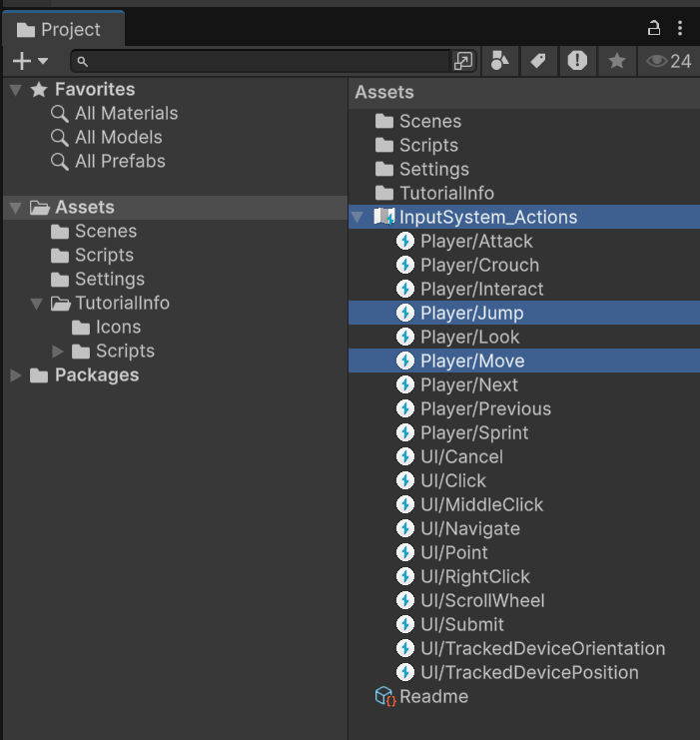Open the plus Create asset dropdown
This screenshot has height=740, width=700.
point(30,61)
